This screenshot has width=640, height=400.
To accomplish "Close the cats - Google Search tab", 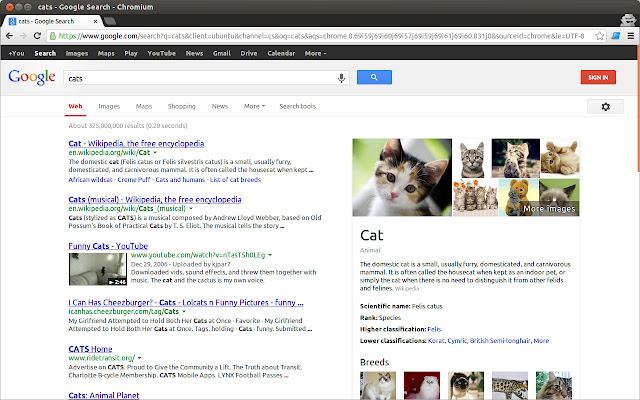I will pyautogui.click(x=96, y=21).
